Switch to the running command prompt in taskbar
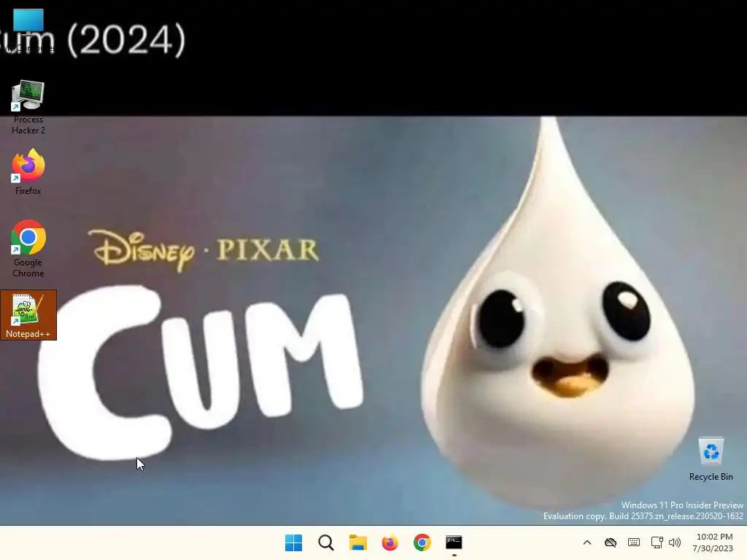 (454, 542)
